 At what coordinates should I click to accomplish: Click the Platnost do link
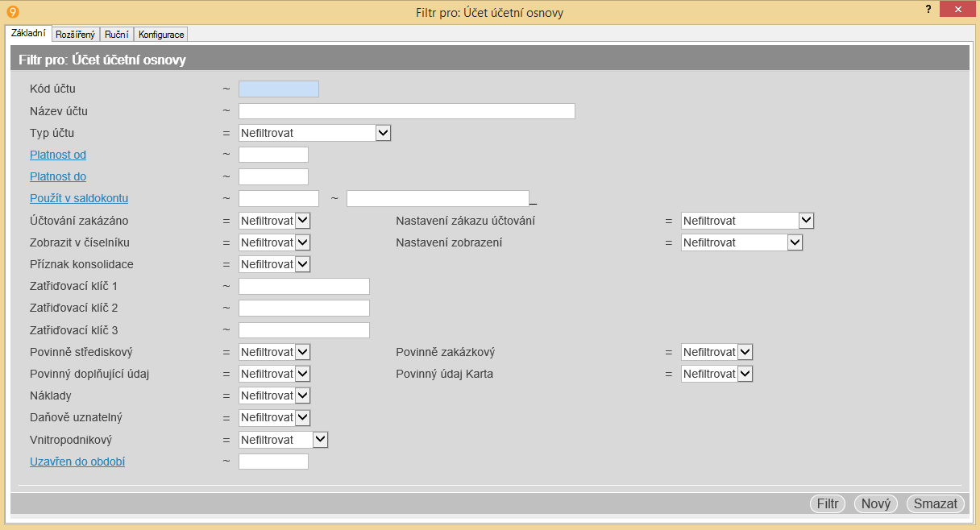(58, 176)
